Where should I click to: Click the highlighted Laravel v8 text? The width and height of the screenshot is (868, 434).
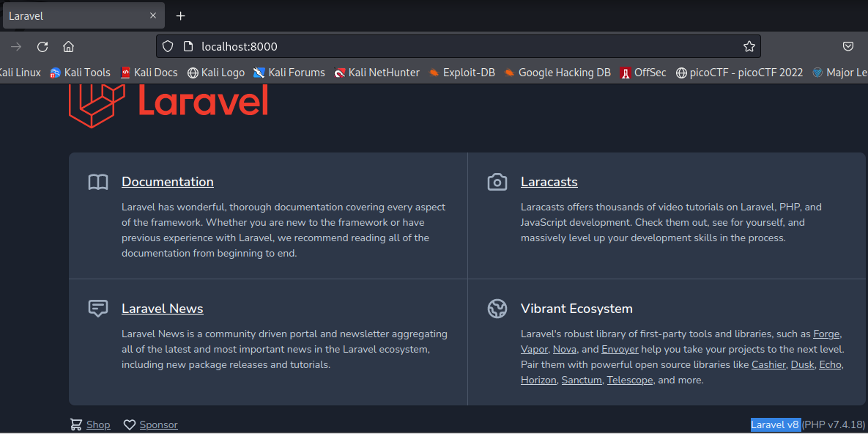click(775, 424)
